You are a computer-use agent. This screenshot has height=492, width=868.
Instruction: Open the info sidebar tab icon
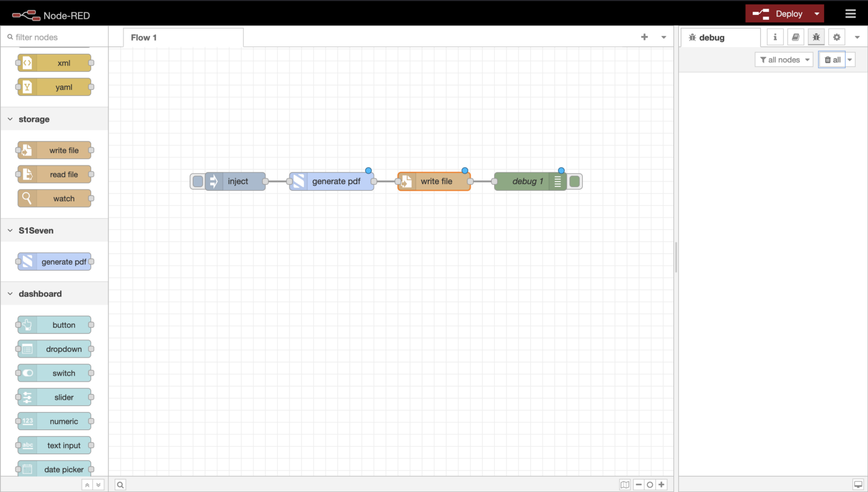[775, 37]
